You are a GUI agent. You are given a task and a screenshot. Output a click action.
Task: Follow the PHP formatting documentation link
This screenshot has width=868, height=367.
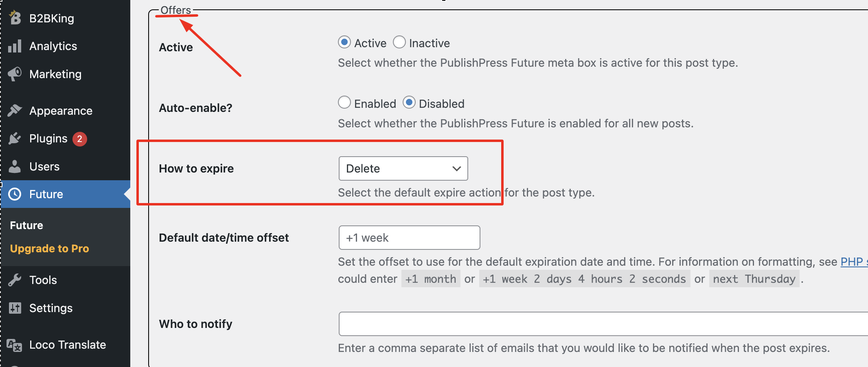854,262
